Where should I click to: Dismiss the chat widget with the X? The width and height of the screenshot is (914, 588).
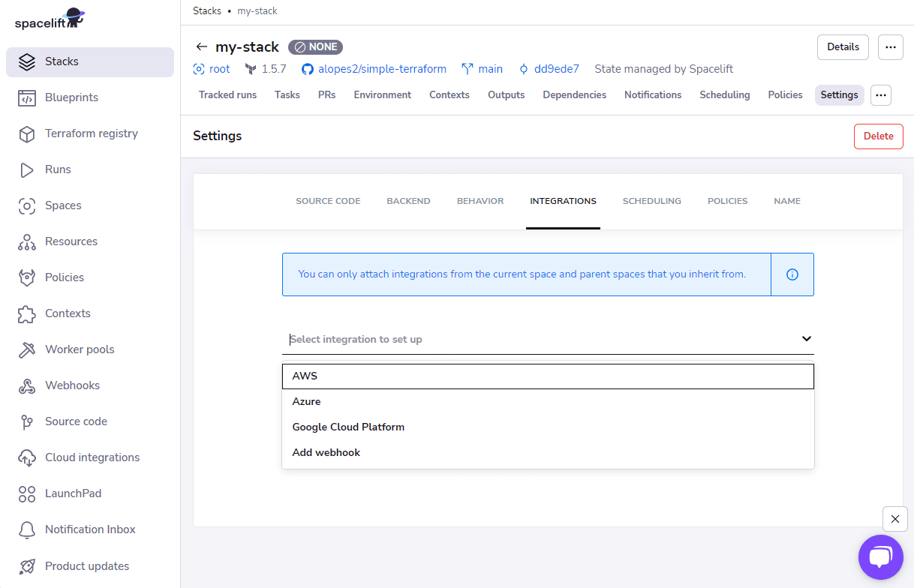pos(895,519)
